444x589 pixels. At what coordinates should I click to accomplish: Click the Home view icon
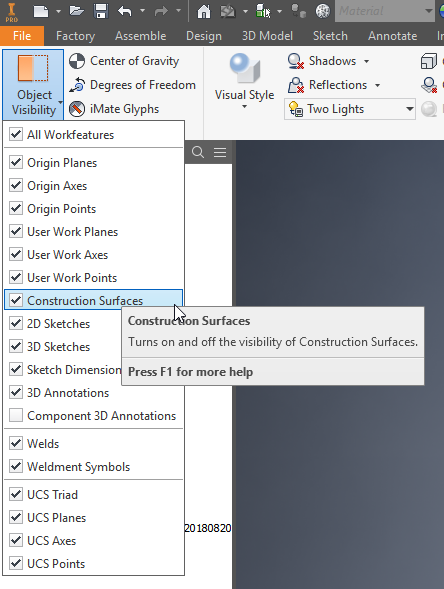tap(204, 11)
